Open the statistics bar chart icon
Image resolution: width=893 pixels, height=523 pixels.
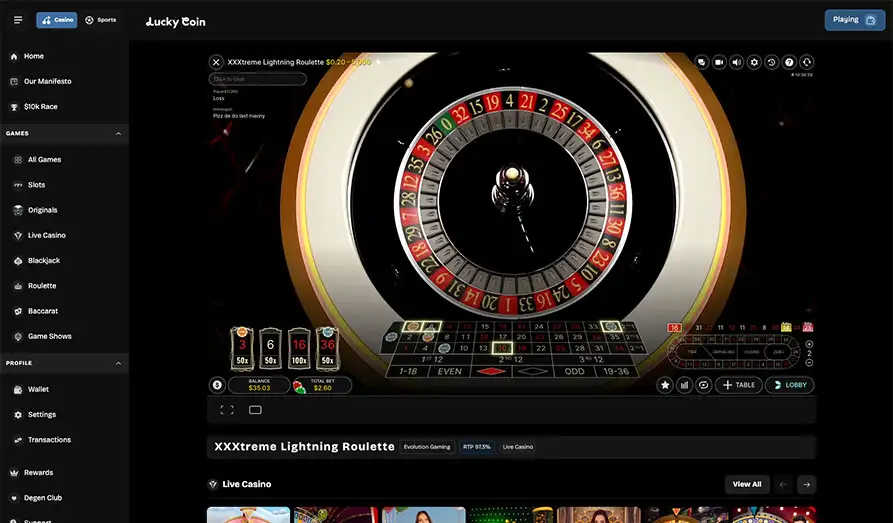(x=684, y=385)
